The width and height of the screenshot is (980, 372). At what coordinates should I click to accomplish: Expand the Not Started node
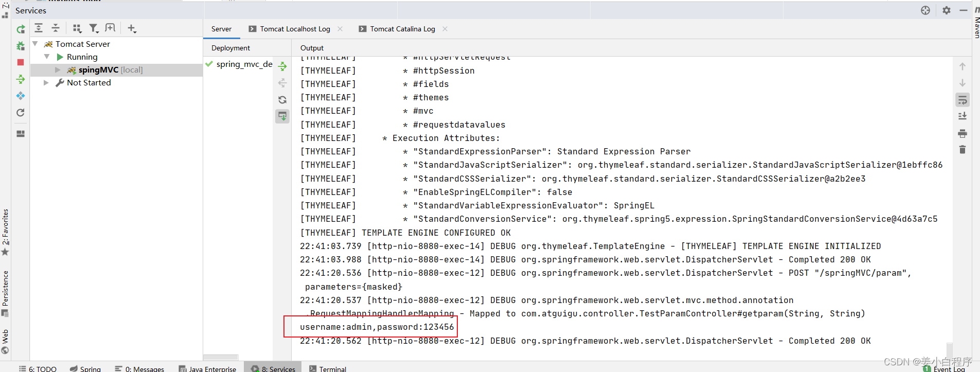pyautogui.click(x=46, y=83)
